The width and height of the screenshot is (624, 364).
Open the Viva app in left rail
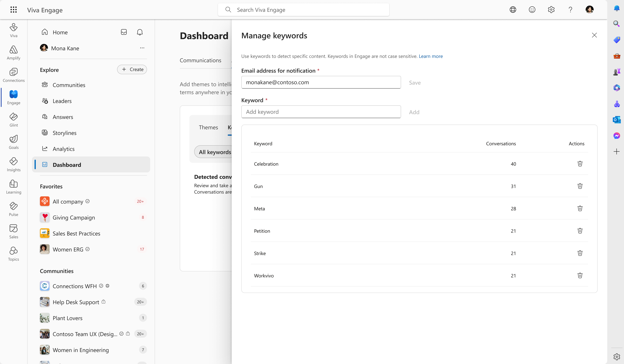point(14,30)
